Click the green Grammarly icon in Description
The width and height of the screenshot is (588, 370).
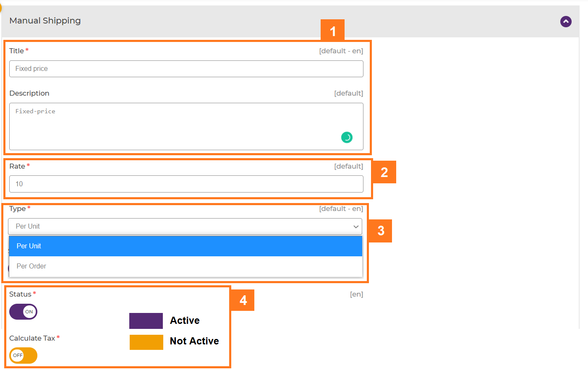point(347,137)
